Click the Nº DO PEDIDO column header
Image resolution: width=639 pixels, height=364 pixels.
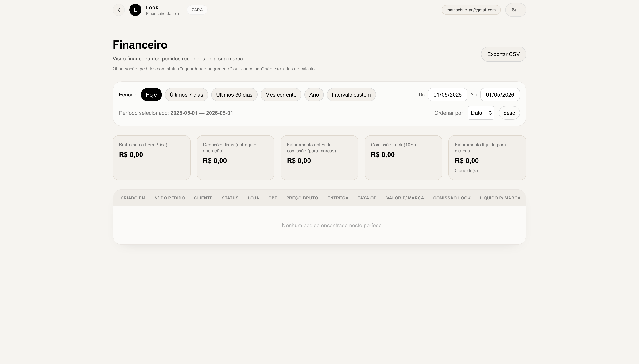pyautogui.click(x=170, y=198)
